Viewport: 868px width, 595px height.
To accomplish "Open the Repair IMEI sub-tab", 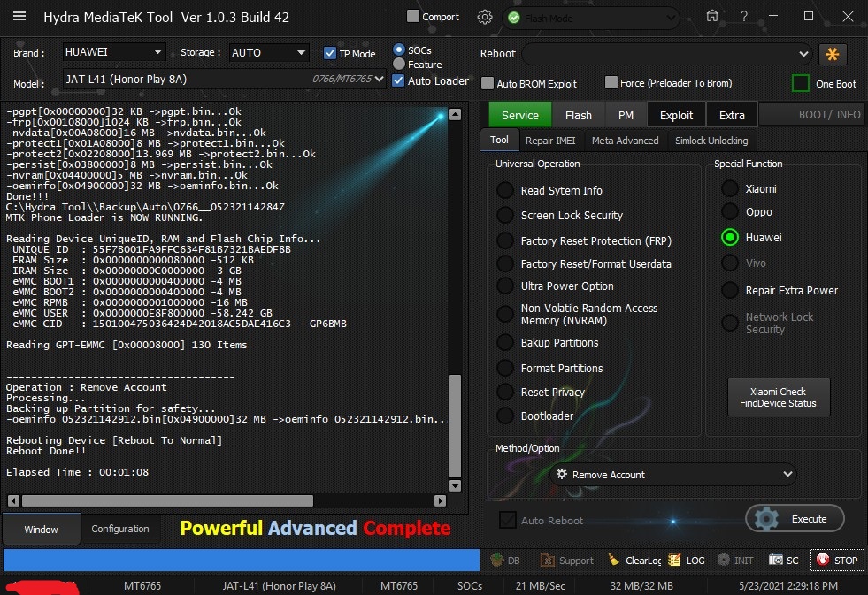I will pos(550,141).
